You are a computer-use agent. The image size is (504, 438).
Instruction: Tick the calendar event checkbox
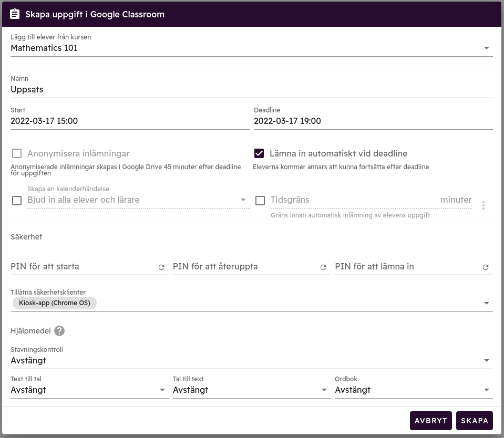click(17, 201)
